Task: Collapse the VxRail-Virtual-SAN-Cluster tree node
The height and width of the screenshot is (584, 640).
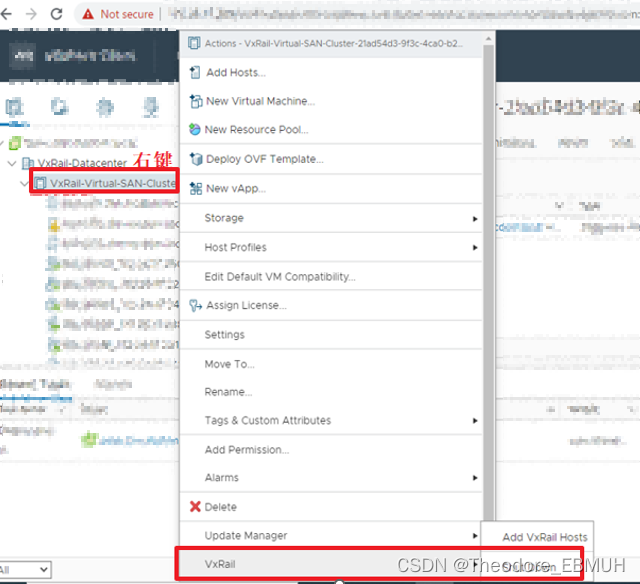Action: pos(24,183)
